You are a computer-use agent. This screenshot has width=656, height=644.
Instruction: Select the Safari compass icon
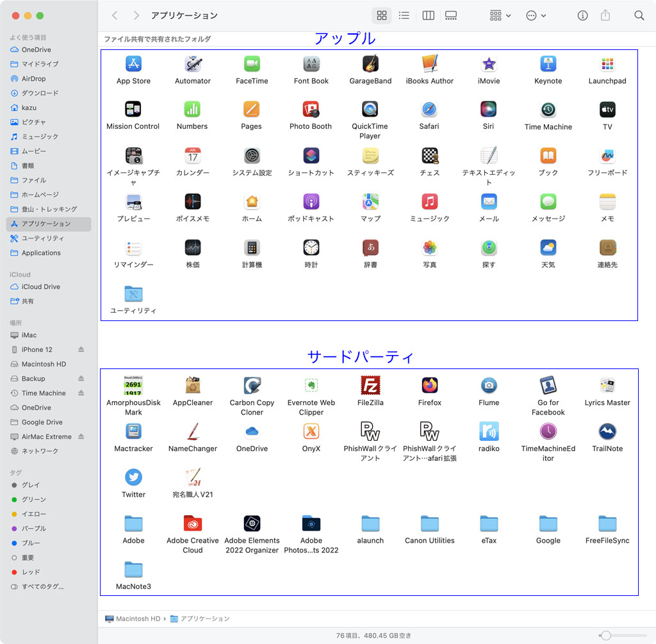point(429,110)
